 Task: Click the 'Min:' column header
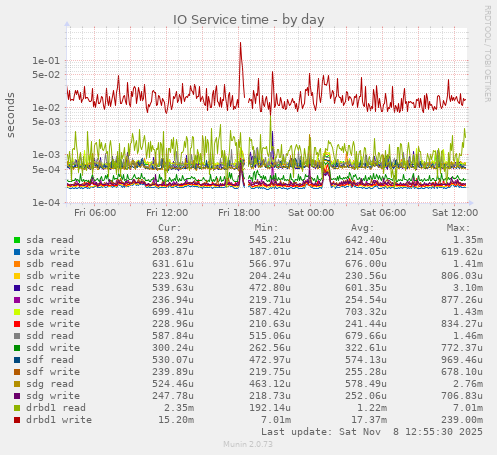266,228
